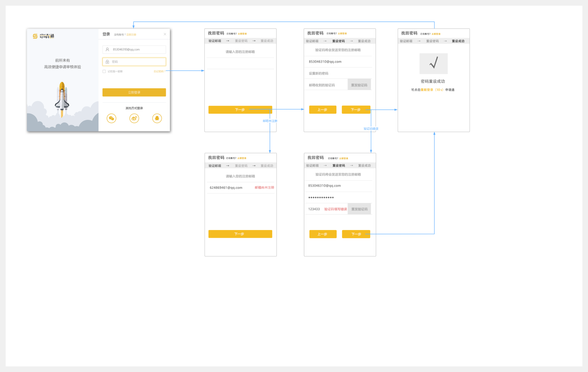Click the user icon in the email field

coord(108,50)
